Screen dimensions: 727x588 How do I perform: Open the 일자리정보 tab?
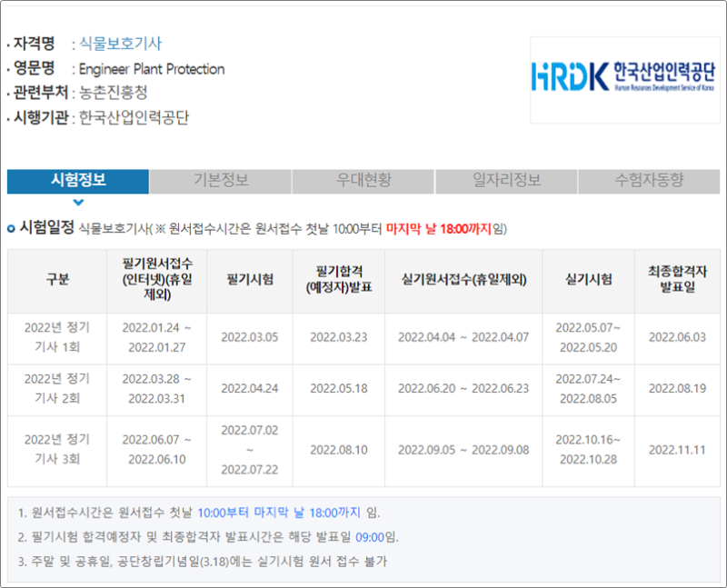(506, 180)
